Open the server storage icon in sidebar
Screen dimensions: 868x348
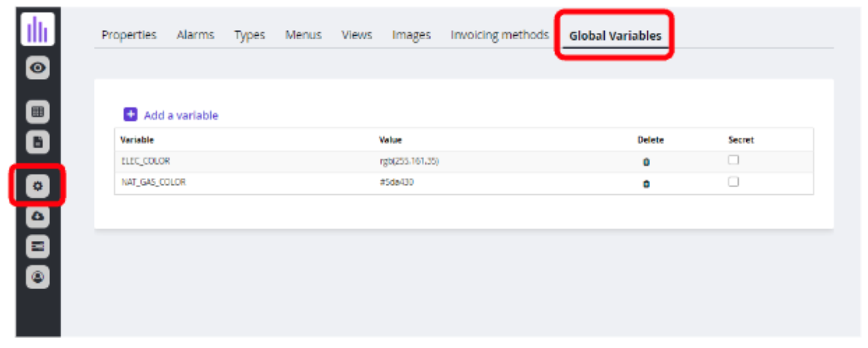pyautogui.click(x=38, y=247)
